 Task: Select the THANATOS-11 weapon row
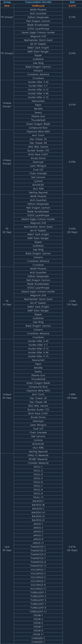(38, 566)
